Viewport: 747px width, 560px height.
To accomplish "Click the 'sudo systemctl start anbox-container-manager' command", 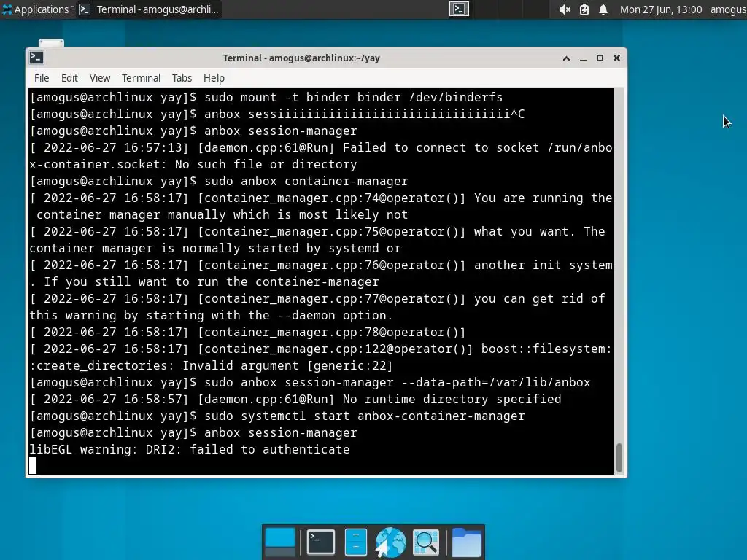I will [x=365, y=416].
